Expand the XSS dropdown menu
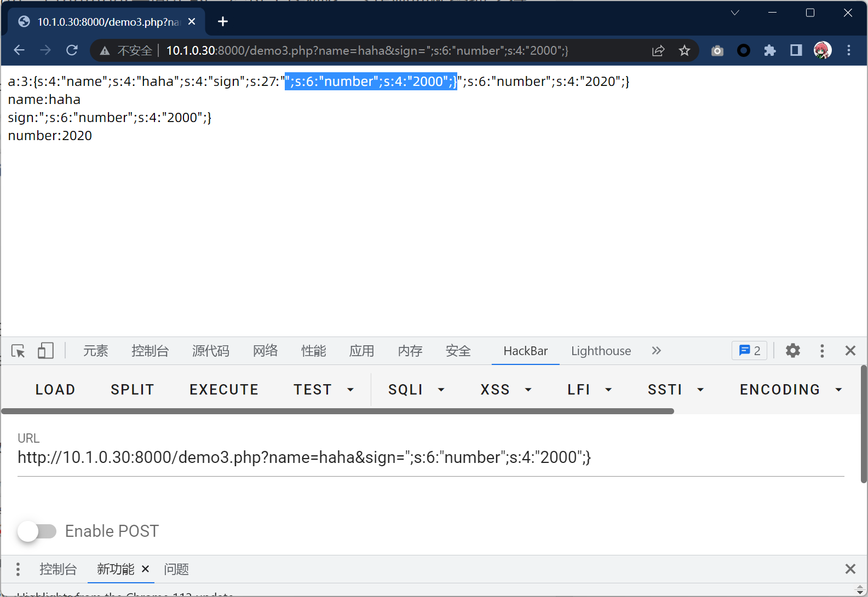This screenshot has width=868, height=597. (505, 390)
